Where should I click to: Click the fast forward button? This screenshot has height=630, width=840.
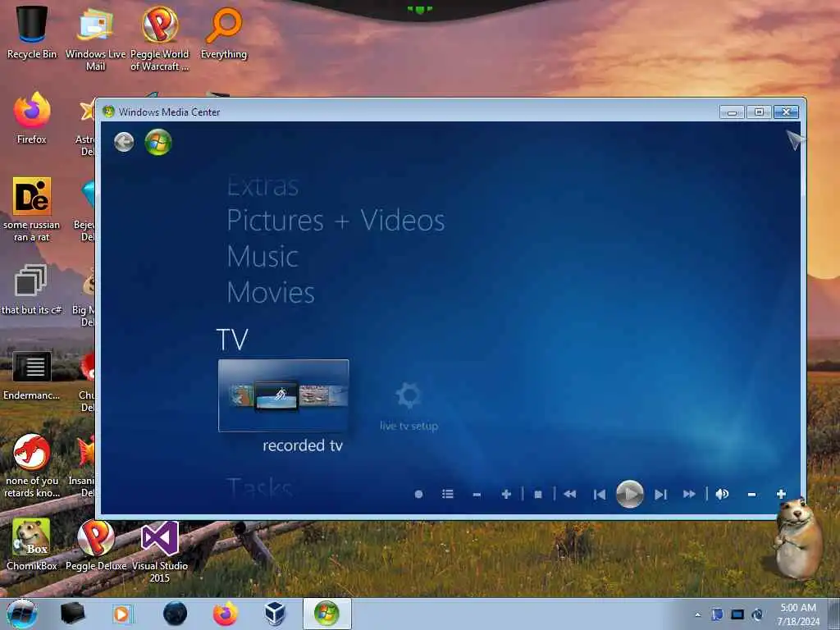click(x=689, y=494)
